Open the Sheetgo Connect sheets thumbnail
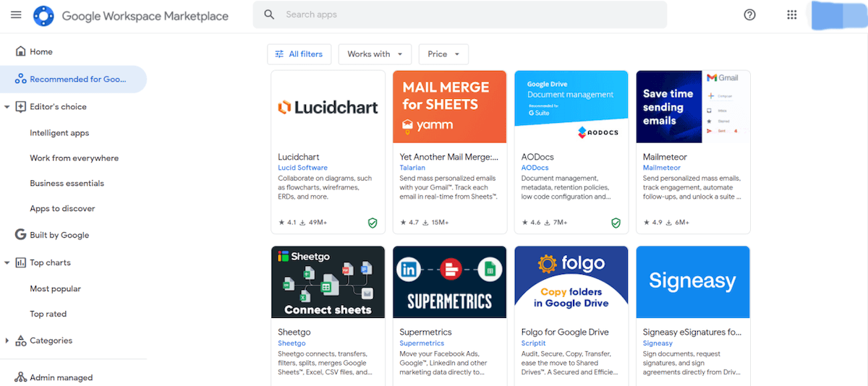This screenshot has height=386, width=868. point(328,282)
